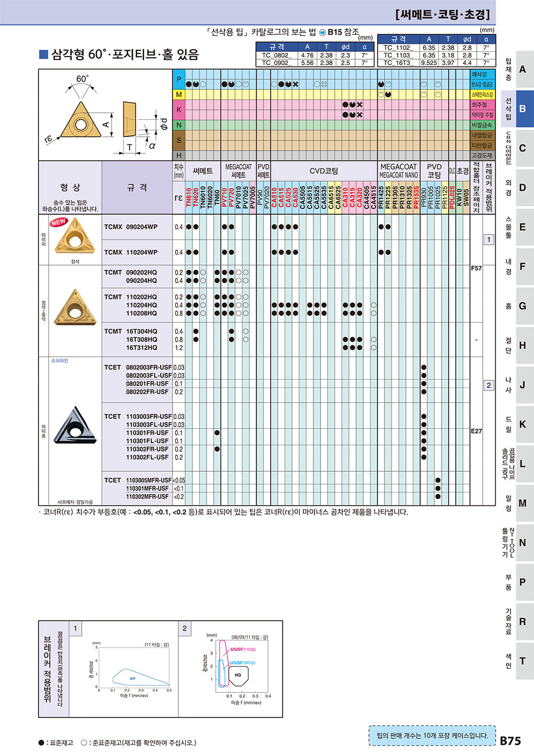Select index tab K 드릴
534x756 pixels.
[517, 425]
